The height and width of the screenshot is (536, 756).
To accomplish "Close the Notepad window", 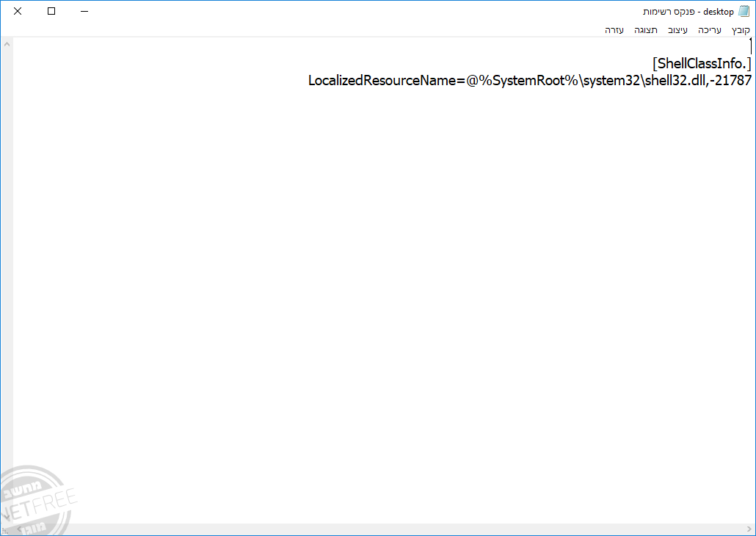I will pos(18,11).
